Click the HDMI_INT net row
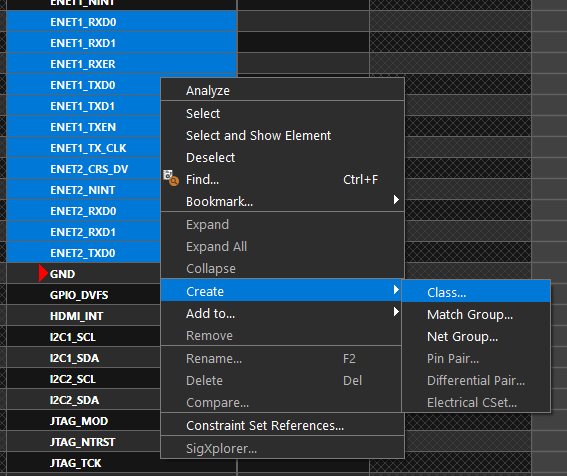 point(83,316)
